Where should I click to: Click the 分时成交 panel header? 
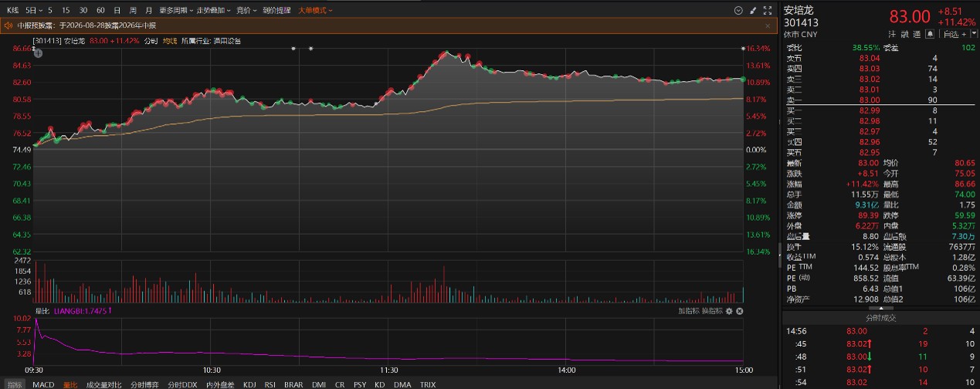click(880, 318)
